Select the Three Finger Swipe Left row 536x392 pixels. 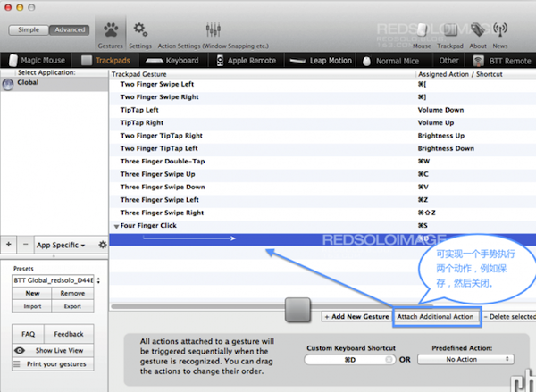pos(322,200)
